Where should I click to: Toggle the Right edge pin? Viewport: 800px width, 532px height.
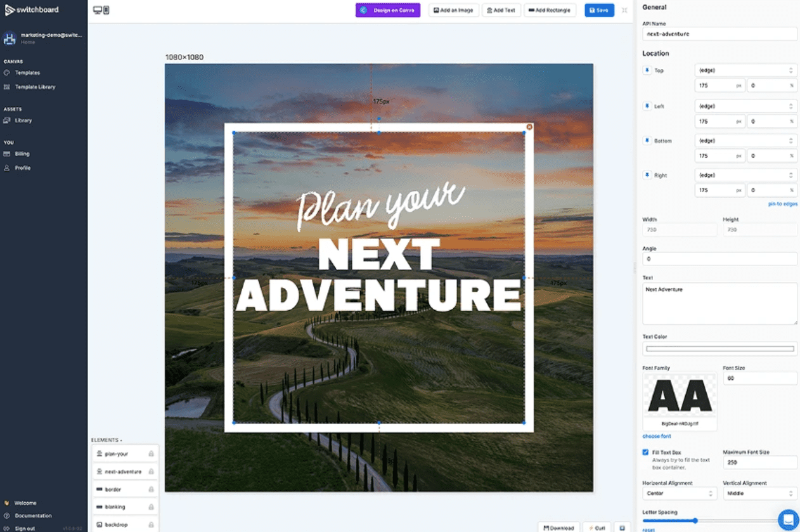647,175
